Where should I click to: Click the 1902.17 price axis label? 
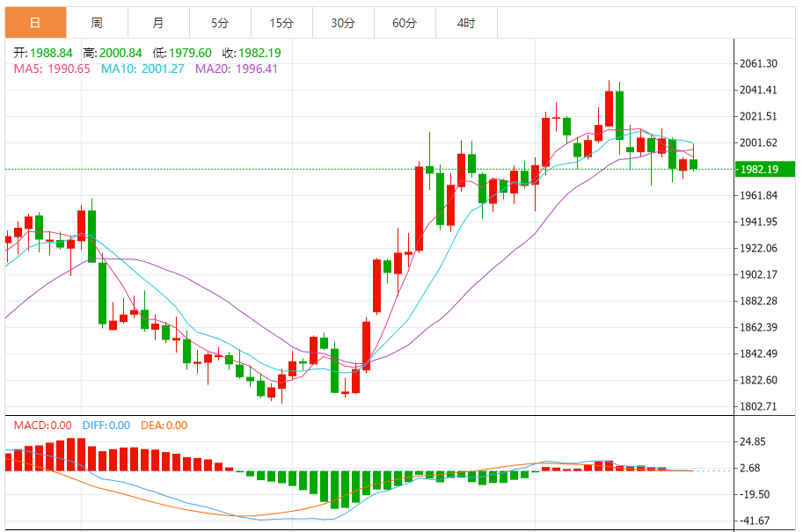[x=758, y=274]
